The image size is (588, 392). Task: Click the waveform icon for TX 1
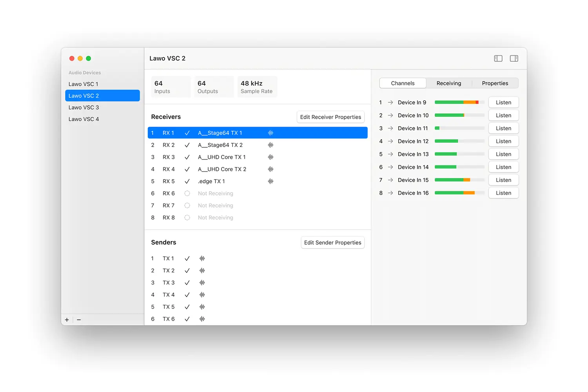tap(202, 259)
